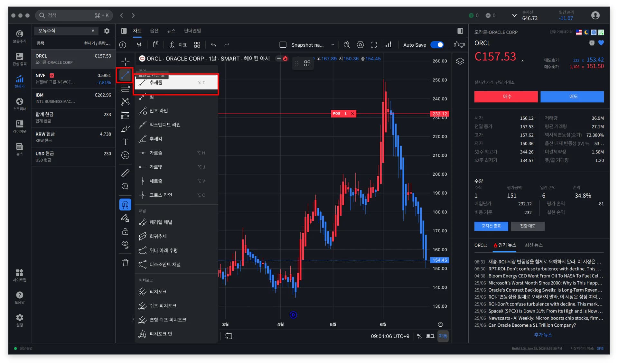Click the redo arrow in chart toolbar
This screenshot has width=618, height=364.
coord(227,45)
